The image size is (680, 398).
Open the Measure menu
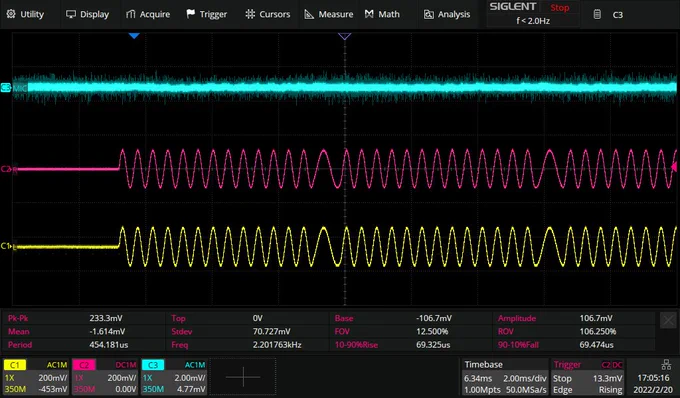point(329,14)
